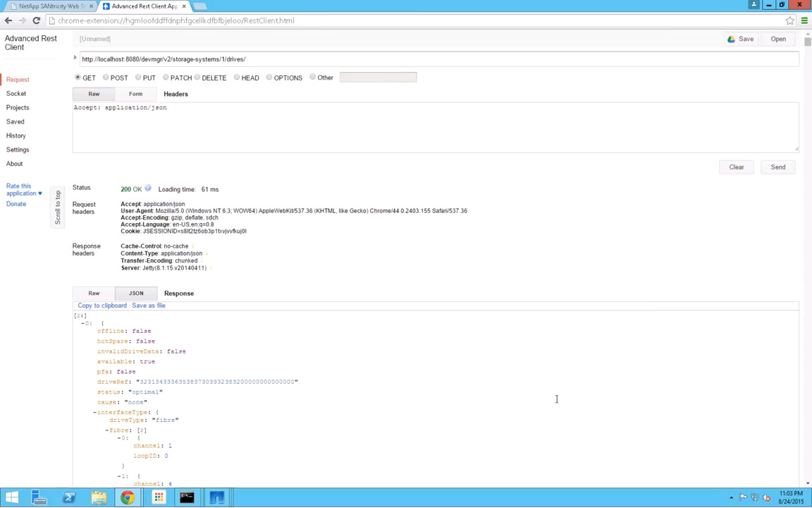812x508 pixels.
Task: Click the Chrome reload page icon
Action: point(36,20)
